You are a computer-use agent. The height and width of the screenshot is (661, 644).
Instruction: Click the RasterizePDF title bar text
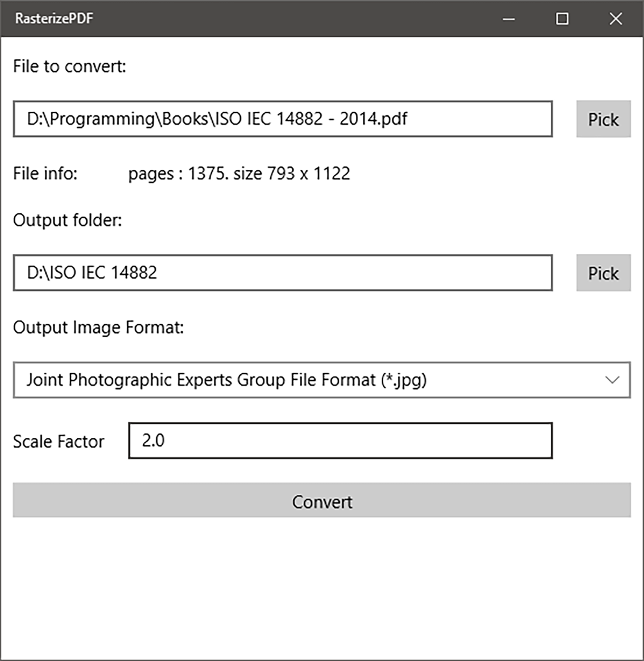54,18
